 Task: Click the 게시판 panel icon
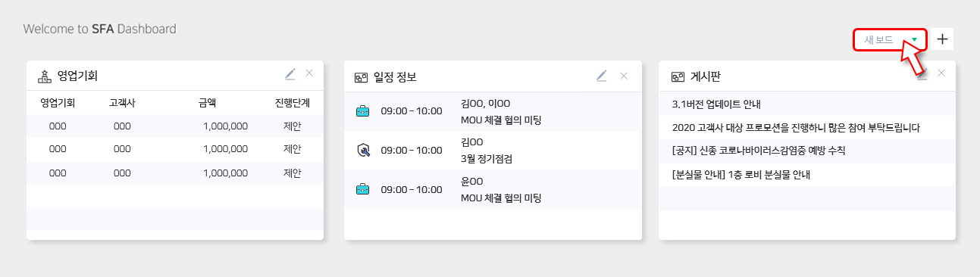[678, 77]
